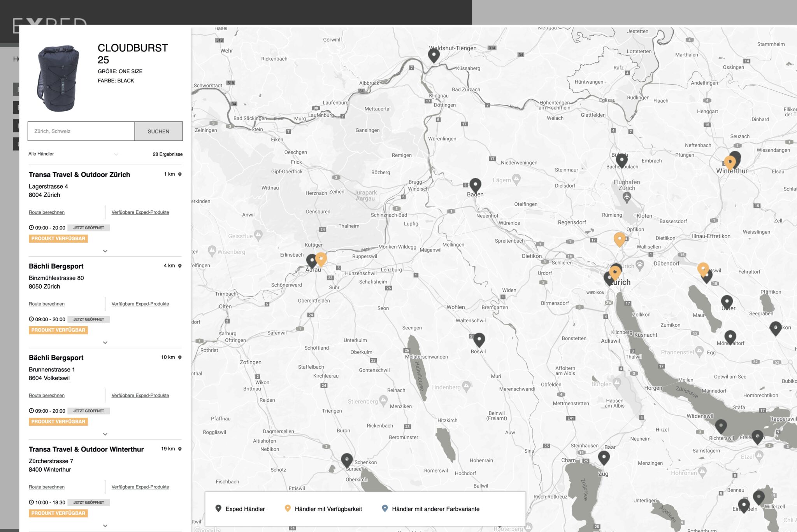
Task: Click location pin next to 4 km
Action: [180, 266]
